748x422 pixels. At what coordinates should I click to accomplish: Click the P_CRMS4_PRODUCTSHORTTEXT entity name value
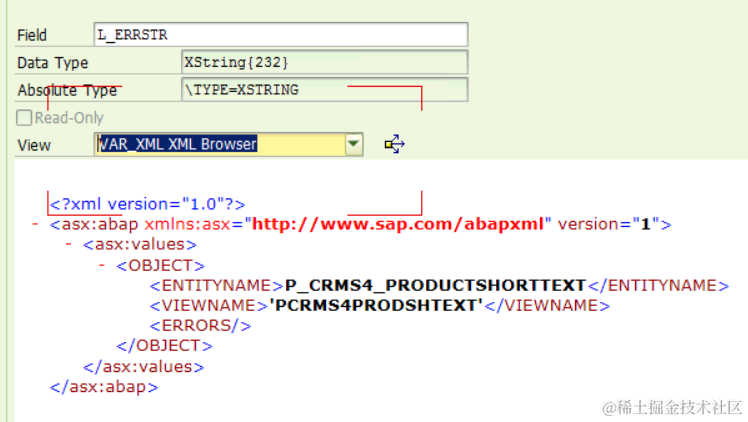(435, 285)
